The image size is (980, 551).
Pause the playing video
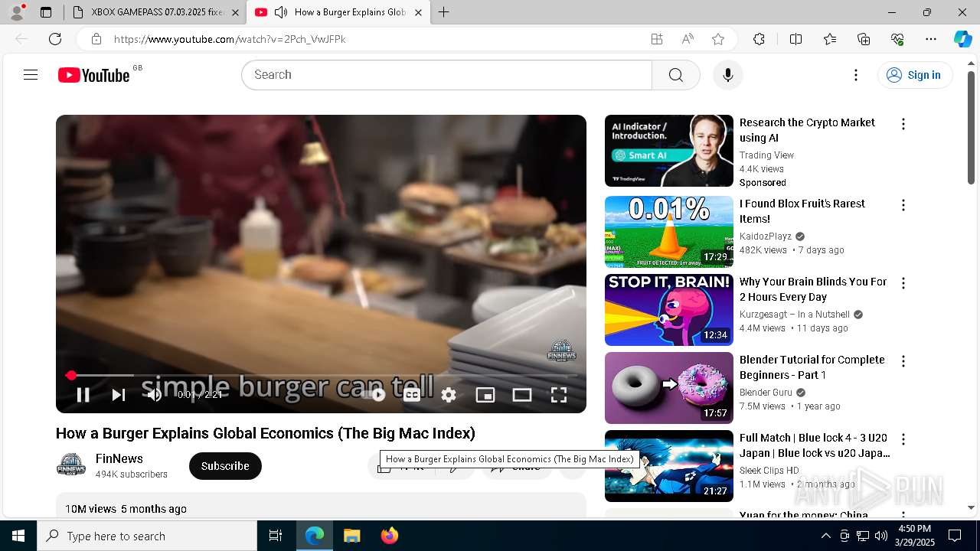coord(83,395)
